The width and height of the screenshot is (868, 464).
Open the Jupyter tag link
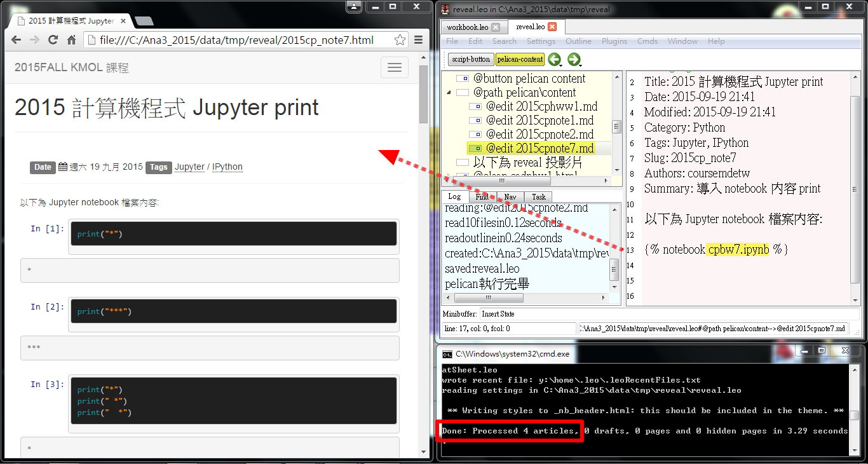189,167
